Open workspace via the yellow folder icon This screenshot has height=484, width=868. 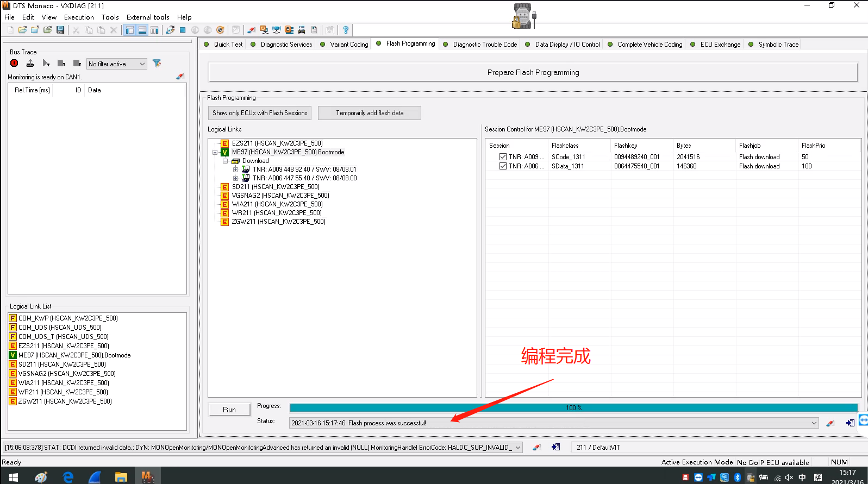(22, 30)
